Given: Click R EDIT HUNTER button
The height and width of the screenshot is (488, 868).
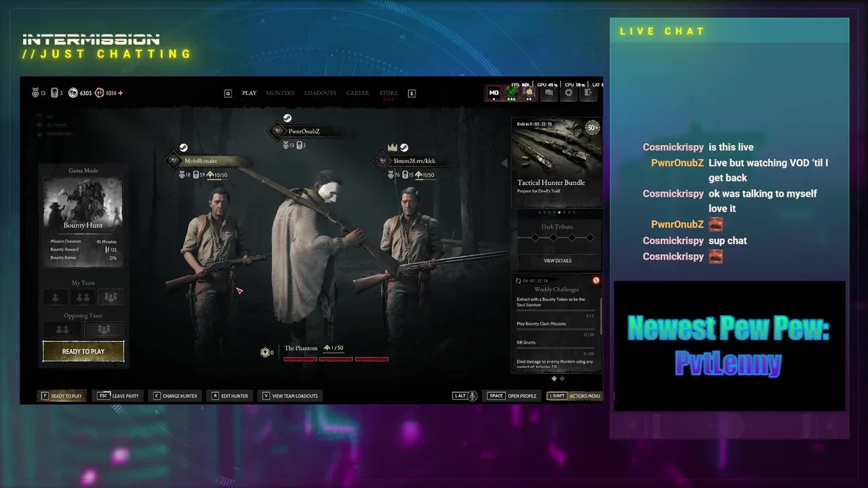Looking at the screenshot, I should click(230, 396).
